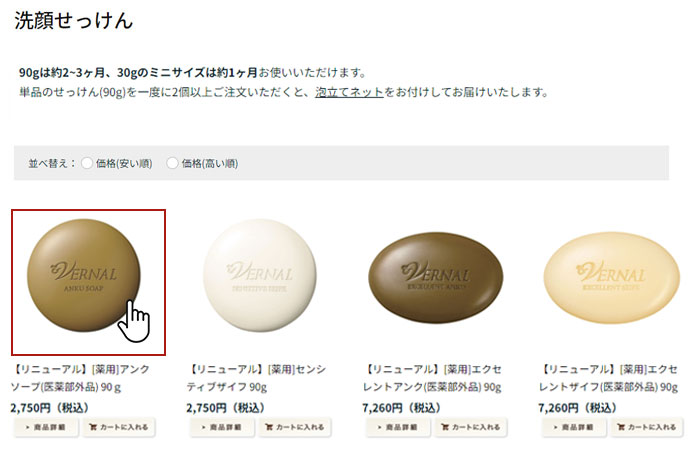The width and height of the screenshot is (700, 450).
Task: Select the 価格(高い順) sort radio button
Action: point(172,163)
